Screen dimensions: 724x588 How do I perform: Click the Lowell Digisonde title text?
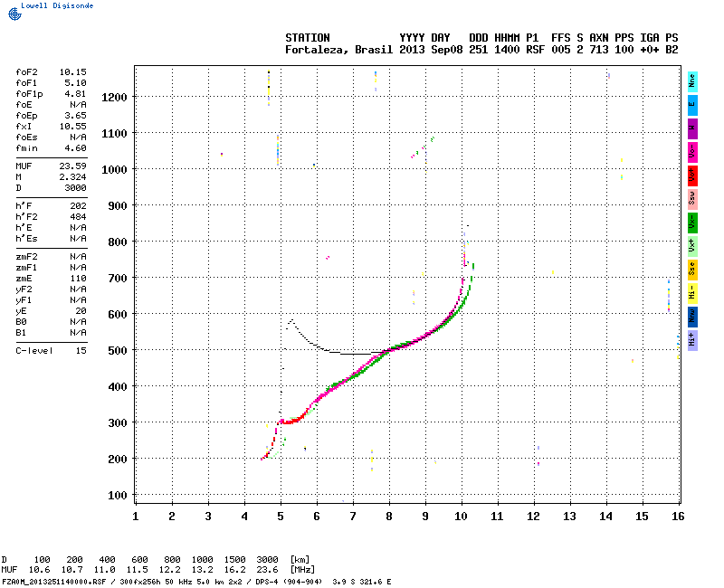(57, 5)
